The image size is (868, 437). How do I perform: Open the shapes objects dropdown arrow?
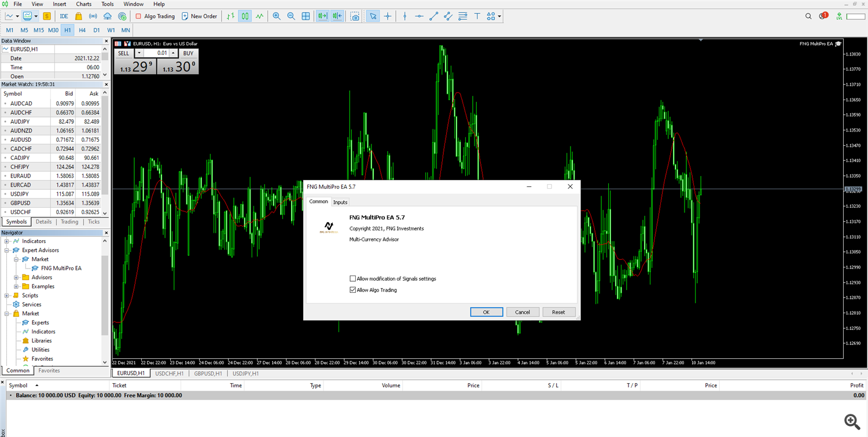pos(499,16)
